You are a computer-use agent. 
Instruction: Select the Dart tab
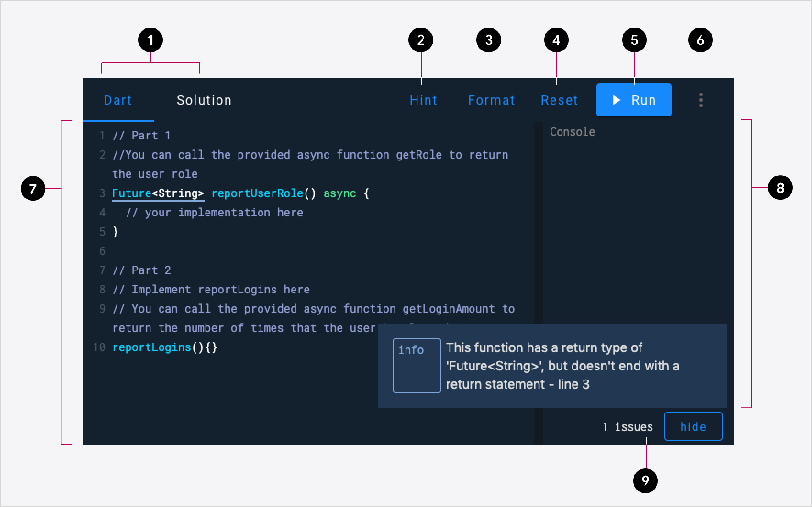click(x=117, y=100)
